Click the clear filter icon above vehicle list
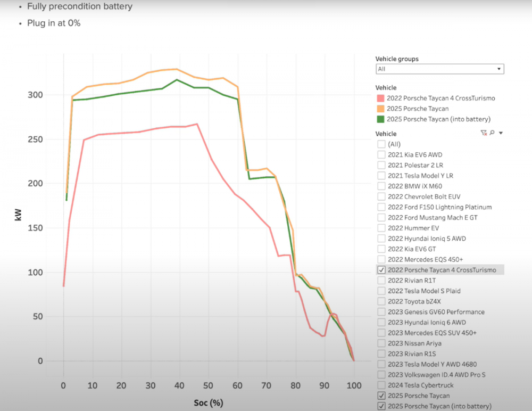This screenshot has width=532, height=411. click(484, 133)
